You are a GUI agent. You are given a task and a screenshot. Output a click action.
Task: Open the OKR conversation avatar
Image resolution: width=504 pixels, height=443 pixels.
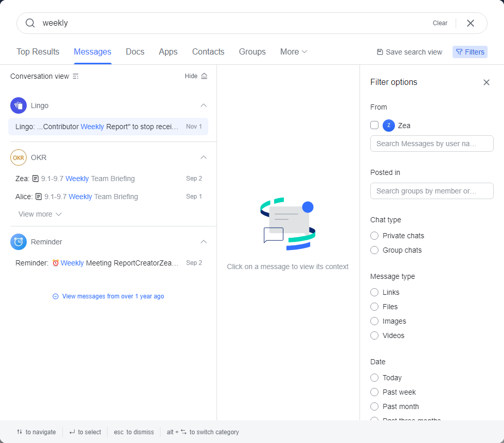pyautogui.click(x=19, y=157)
